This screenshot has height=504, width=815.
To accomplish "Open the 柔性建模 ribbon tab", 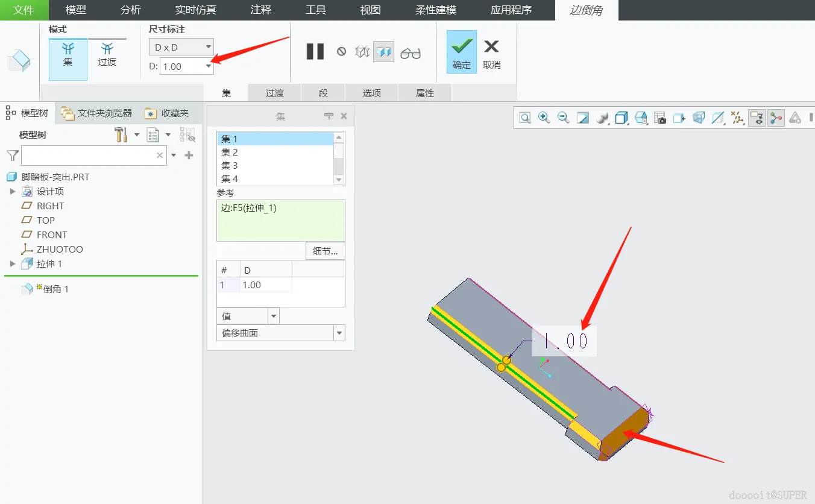I will 436,10.
